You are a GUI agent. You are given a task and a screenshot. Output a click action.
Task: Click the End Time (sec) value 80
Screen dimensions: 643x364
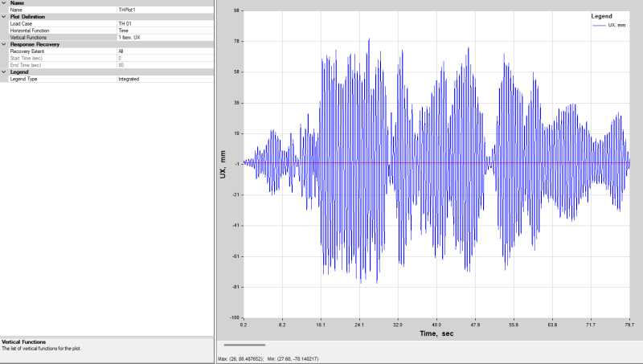click(166, 65)
